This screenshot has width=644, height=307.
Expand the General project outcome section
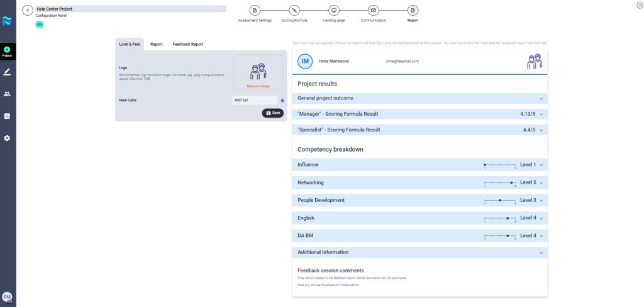(x=541, y=99)
